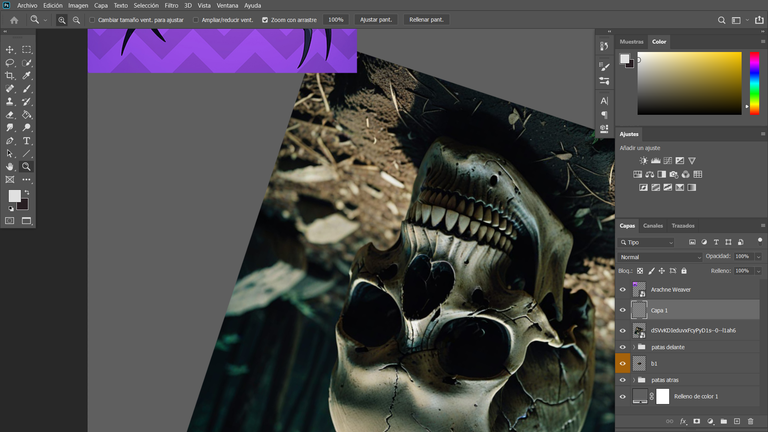Image resolution: width=768 pixels, height=432 pixels.
Task: Select the Frame tool
Action: (x=9, y=180)
